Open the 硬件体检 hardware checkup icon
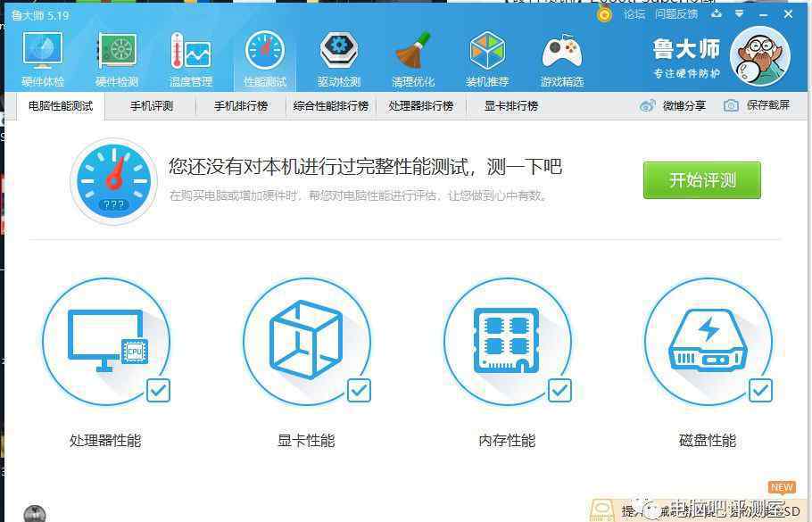The image size is (812, 522). (x=43, y=59)
